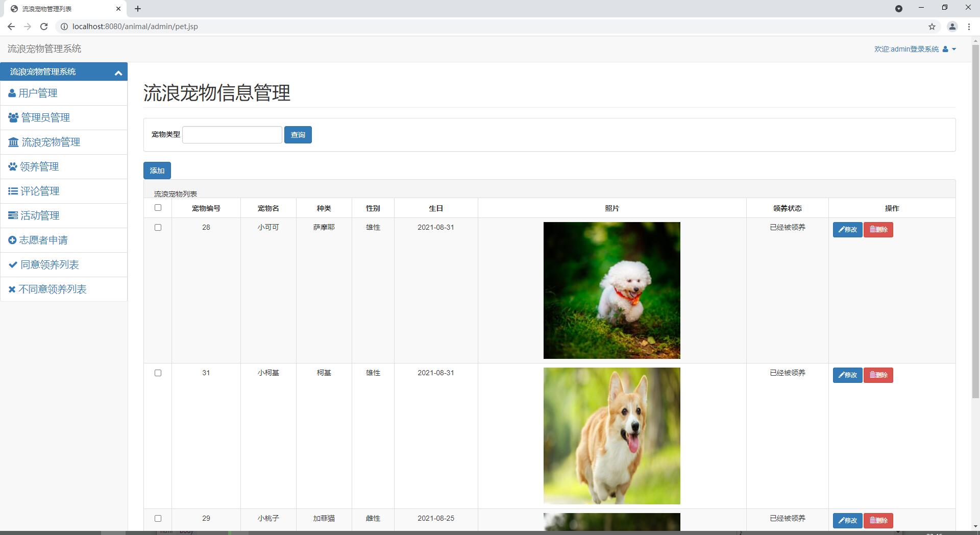Check the row checkbox for pet 28
980x535 pixels.
[x=158, y=227]
